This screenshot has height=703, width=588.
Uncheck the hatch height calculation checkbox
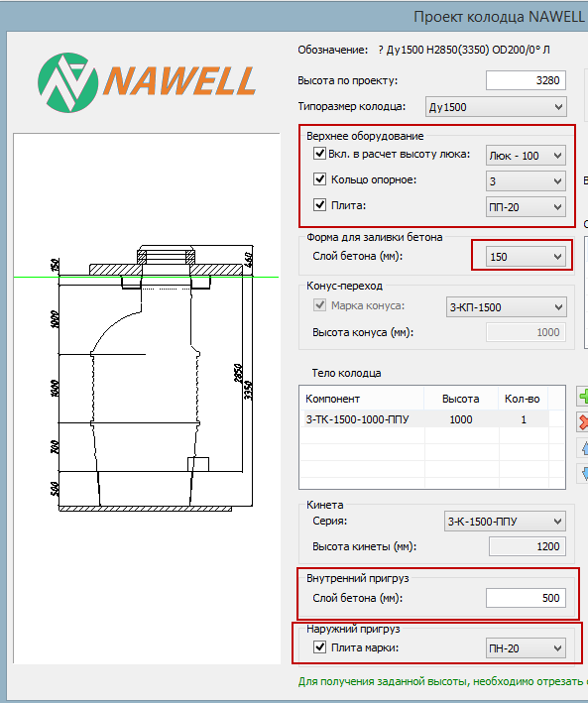(319, 154)
